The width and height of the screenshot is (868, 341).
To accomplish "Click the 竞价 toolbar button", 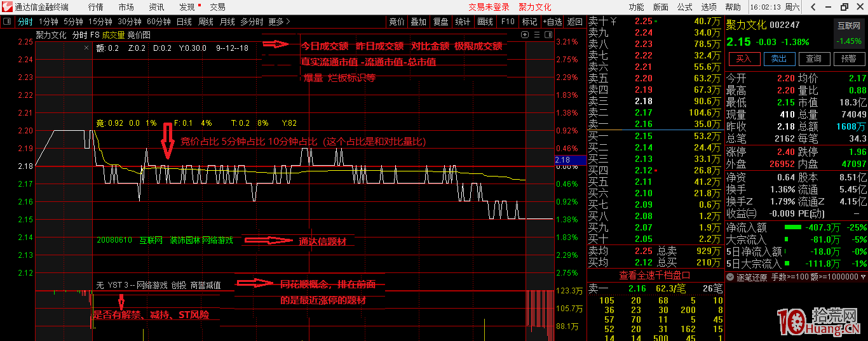I will (x=397, y=22).
